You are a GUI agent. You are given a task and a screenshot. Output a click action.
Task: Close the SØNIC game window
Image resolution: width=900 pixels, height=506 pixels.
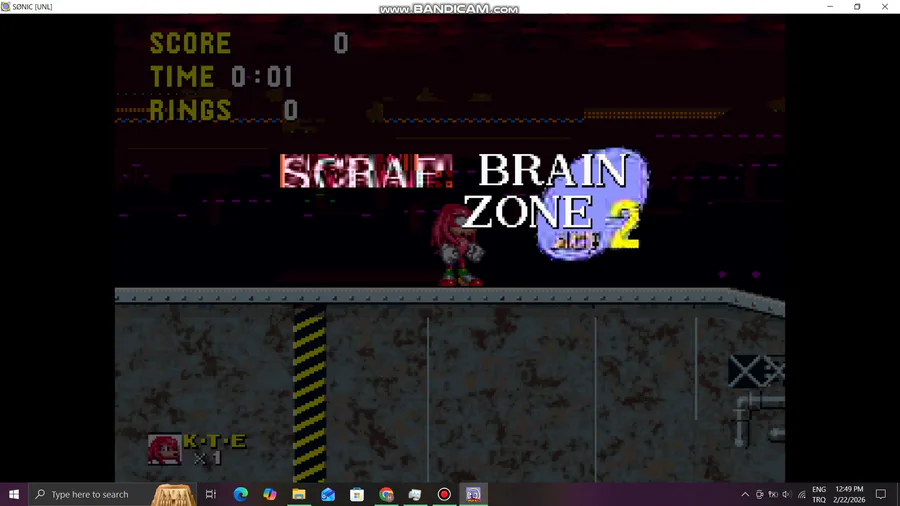coord(885,6)
